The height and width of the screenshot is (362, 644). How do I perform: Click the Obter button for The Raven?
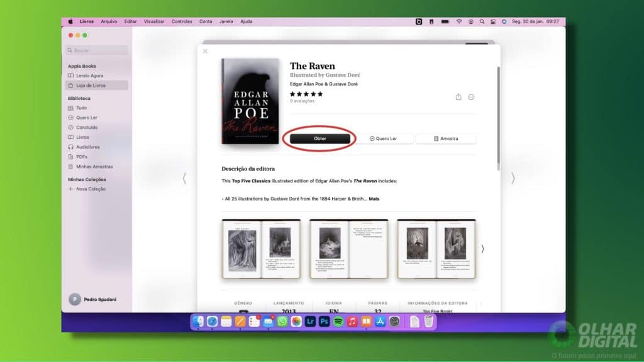click(x=320, y=139)
